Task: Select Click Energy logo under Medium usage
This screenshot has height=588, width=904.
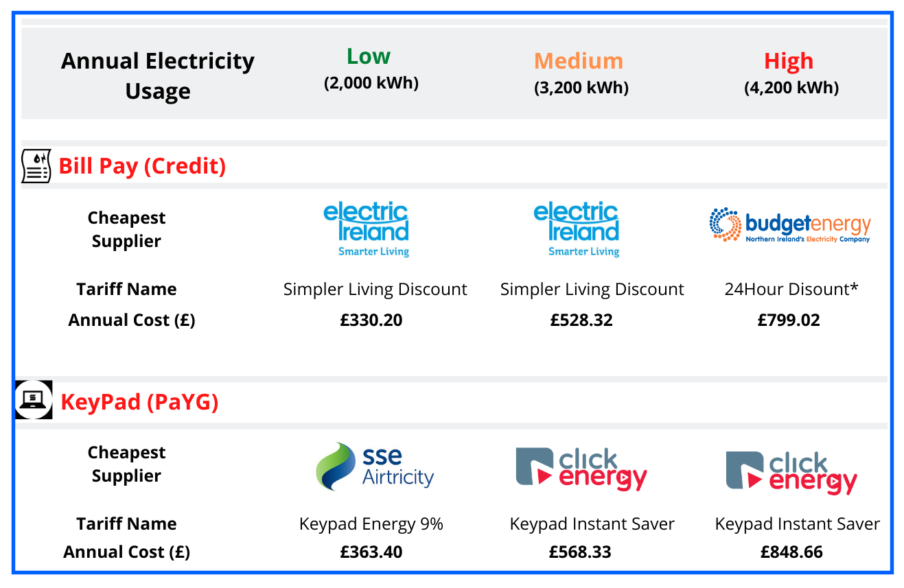Action: pyautogui.click(x=581, y=469)
